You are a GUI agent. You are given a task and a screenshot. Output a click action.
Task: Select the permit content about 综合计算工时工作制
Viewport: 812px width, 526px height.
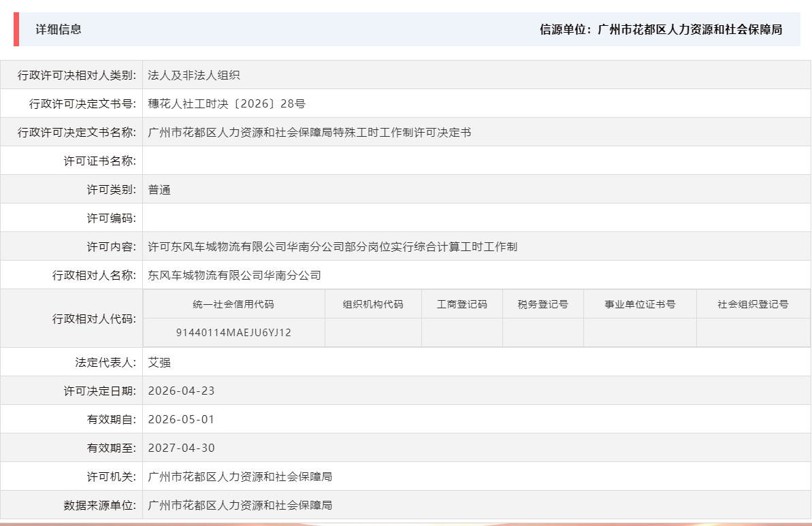pos(332,246)
